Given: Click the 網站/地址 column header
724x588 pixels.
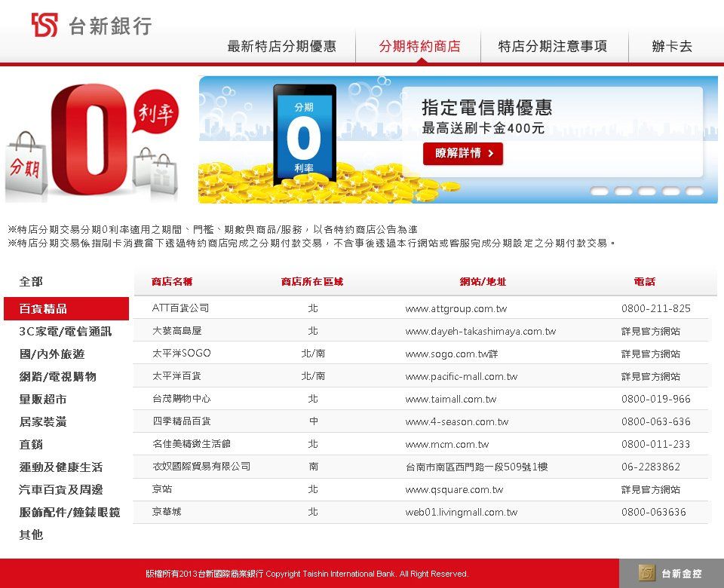Looking at the screenshot, I should 483,281.
